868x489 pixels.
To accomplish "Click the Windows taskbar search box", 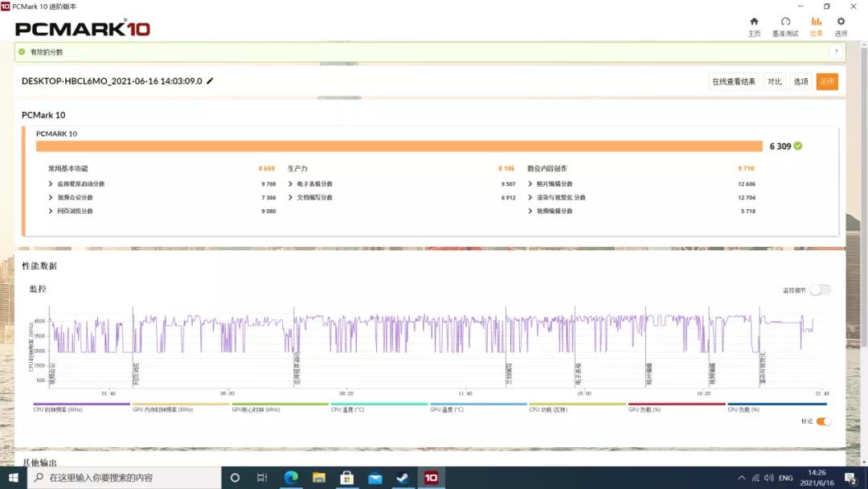I will point(125,478).
